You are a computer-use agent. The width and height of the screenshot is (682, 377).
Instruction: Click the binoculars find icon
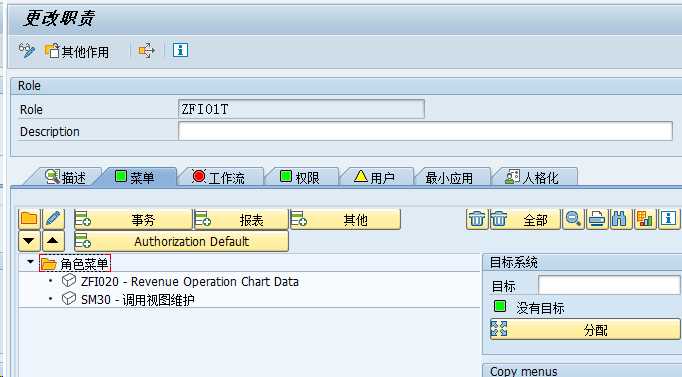(x=621, y=219)
